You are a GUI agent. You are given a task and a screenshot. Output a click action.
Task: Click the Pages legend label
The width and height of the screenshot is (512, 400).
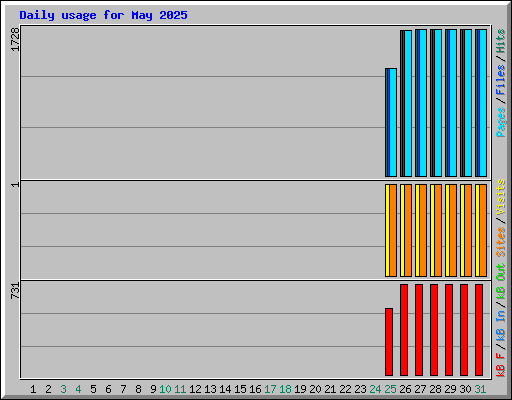(501, 122)
